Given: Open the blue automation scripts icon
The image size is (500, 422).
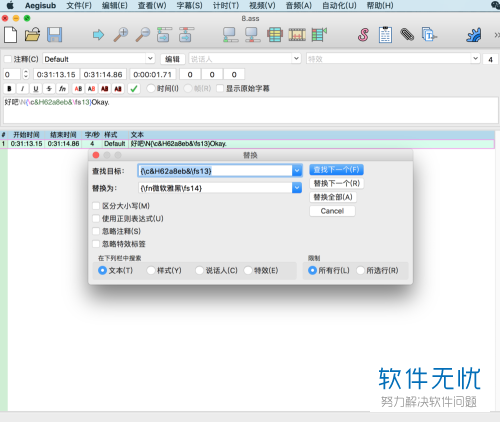Looking at the screenshot, I should pyautogui.click(x=473, y=35).
